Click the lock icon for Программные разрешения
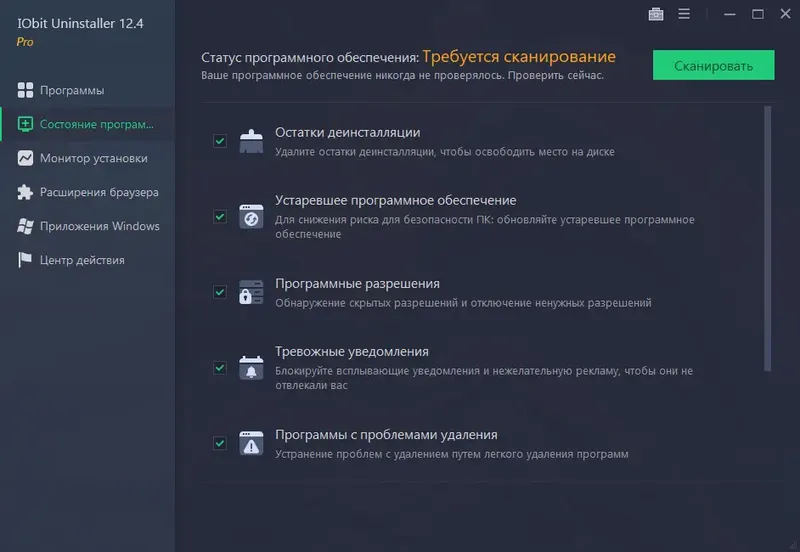This screenshot has width=800, height=552. coord(252,292)
